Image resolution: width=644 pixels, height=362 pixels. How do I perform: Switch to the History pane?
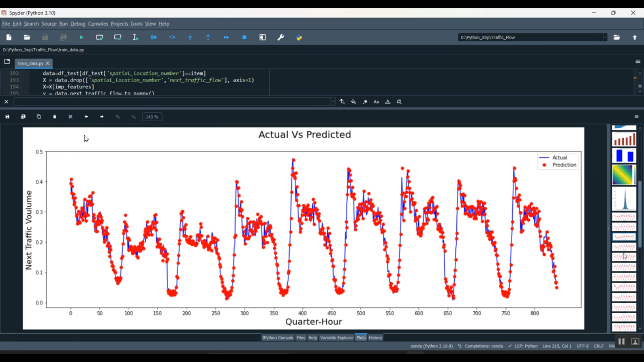pos(375,337)
